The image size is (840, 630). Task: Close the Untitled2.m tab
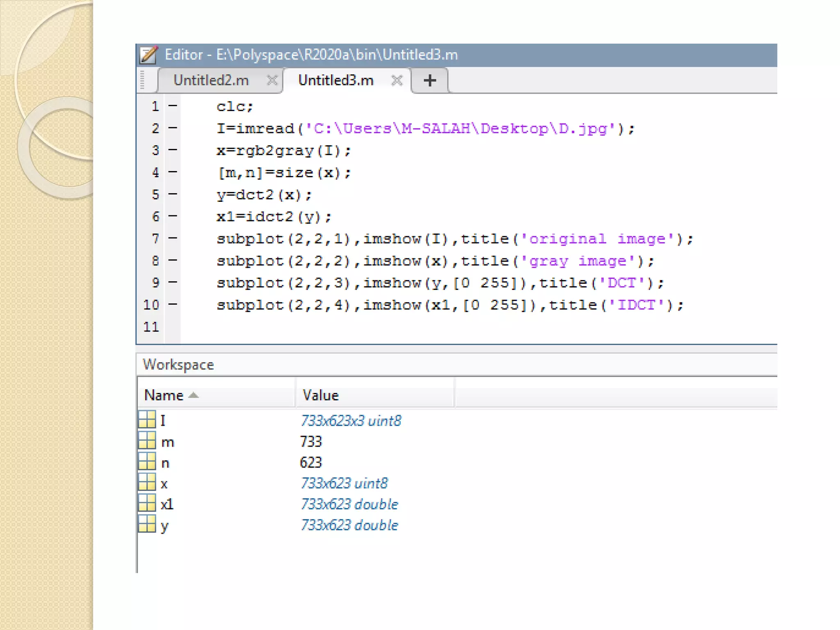pos(272,80)
